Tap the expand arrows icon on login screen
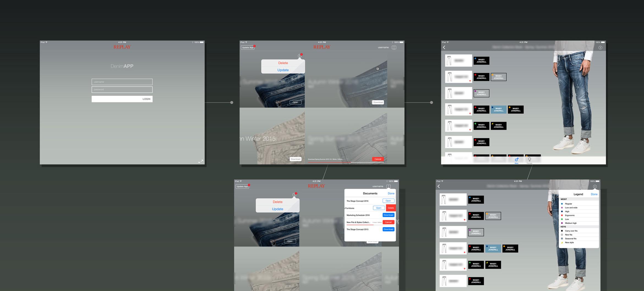Image resolution: width=644 pixels, height=291 pixels. point(201,161)
